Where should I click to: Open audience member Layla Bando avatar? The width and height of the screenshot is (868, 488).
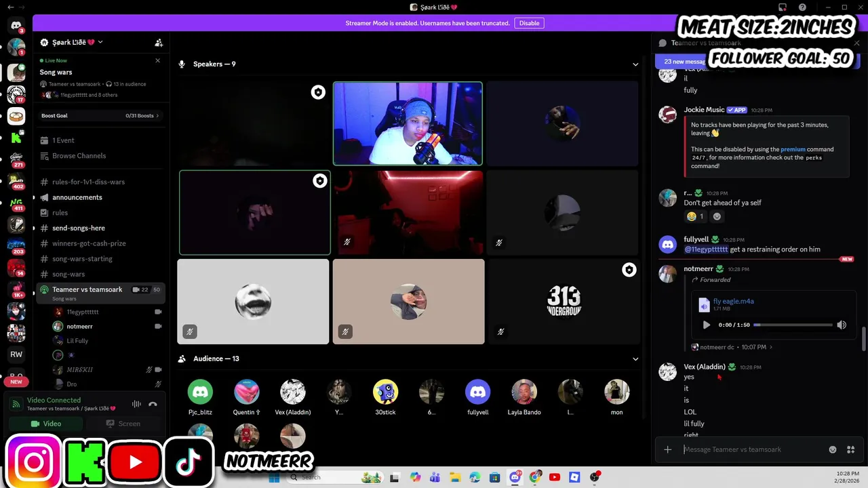[524, 392]
